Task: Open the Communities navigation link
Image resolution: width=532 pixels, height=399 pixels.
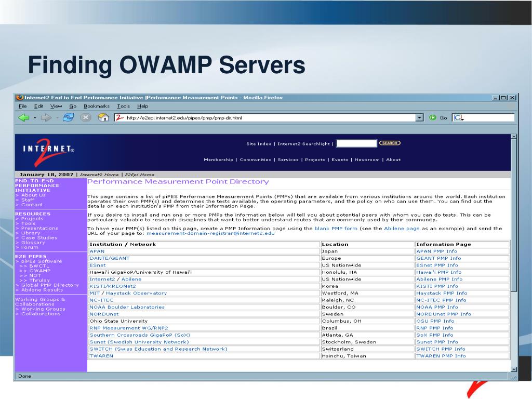Action: pyautogui.click(x=255, y=160)
